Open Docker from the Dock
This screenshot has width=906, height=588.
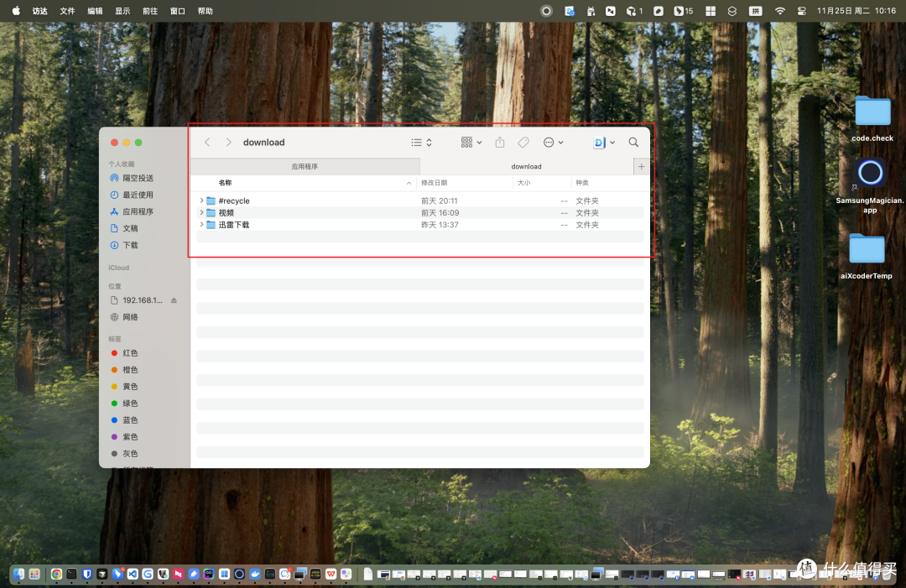(255, 574)
